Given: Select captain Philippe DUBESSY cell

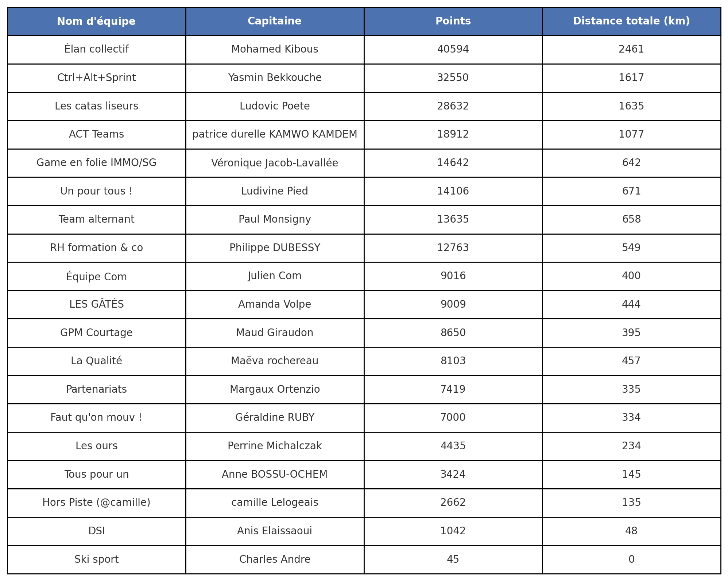Looking at the screenshot, I should tap(275, 248).
